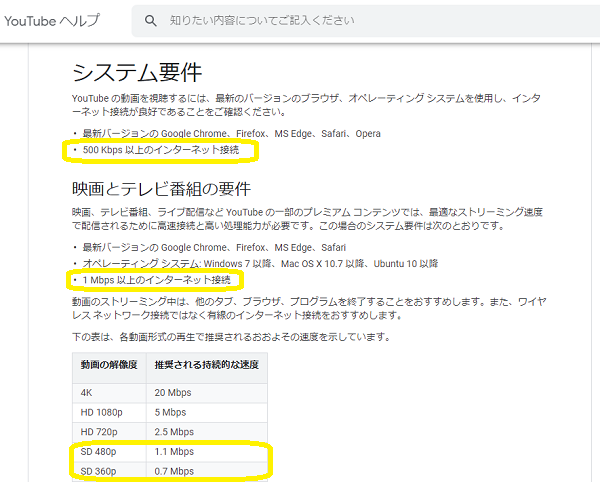Click the 0.7 Mbps table cell
600x482 pixels.
207,471
